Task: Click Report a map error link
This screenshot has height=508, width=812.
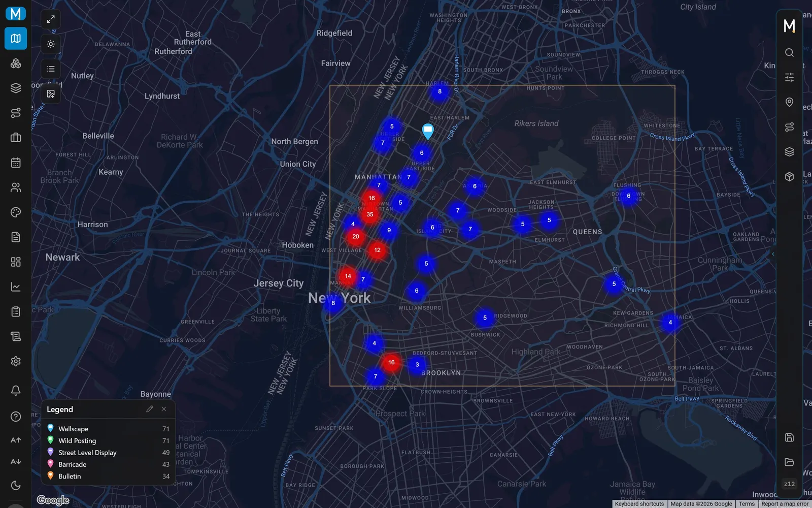Action: click(785, 504)
